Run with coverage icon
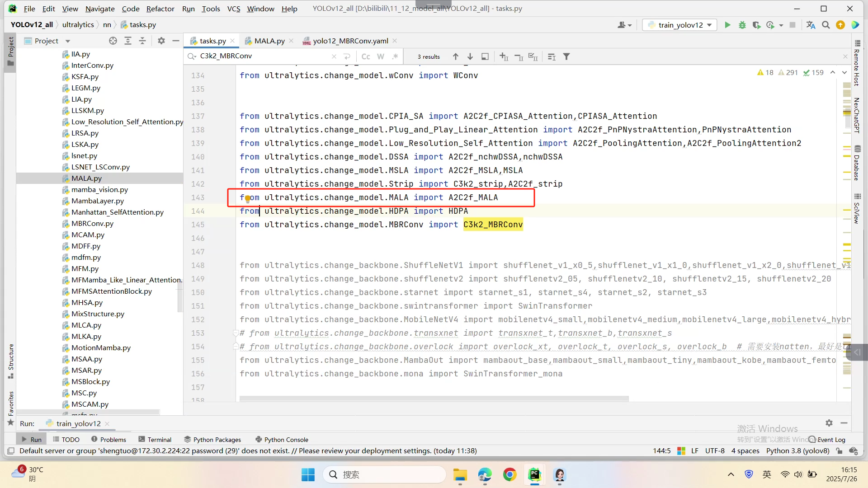Screen dimensions: 868x488 coord(756,25)
